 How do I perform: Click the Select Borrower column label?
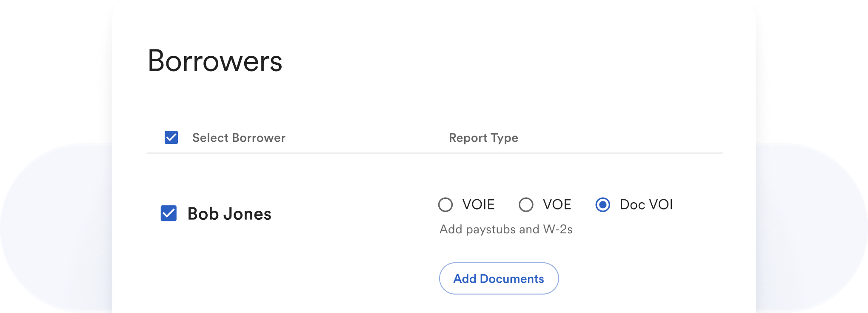[x=239, y=138]
